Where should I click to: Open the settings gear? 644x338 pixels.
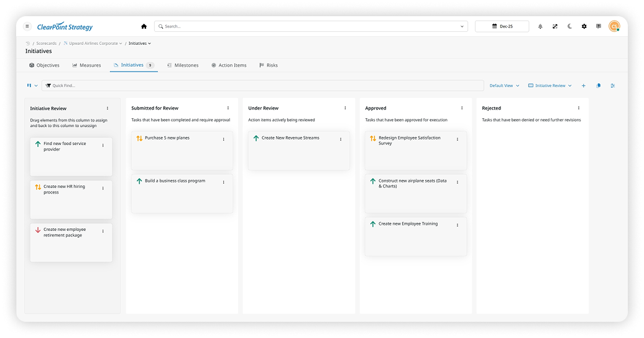pos(584,26)
